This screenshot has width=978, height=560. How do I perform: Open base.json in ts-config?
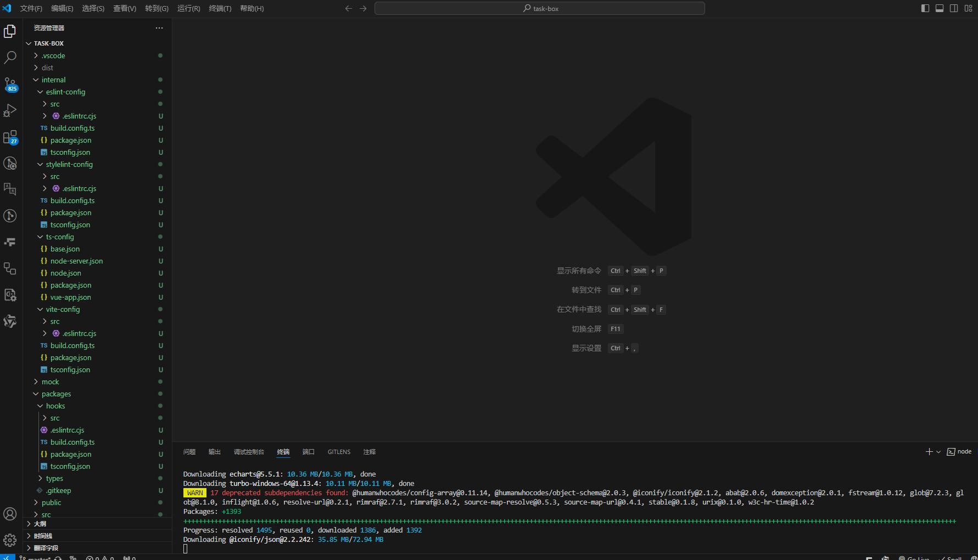pos(98,249)
